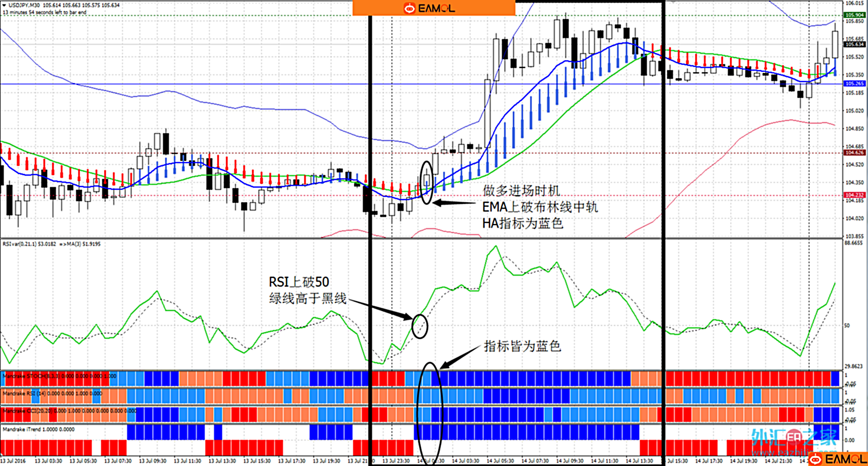The image size is (868, 466).
Task: Click the USDJPY,M30 symbol title
Action: 24,5
